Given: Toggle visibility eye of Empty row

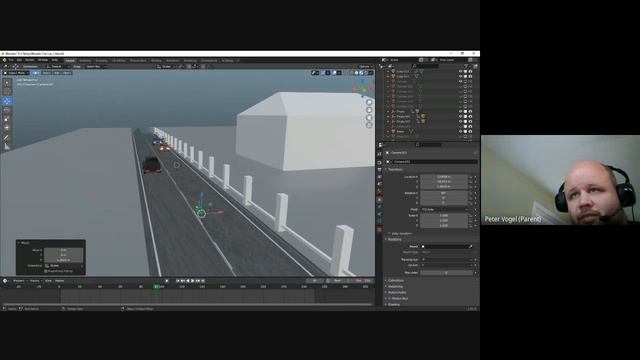Looking at the screenshot, I should (x=460, y=111).
